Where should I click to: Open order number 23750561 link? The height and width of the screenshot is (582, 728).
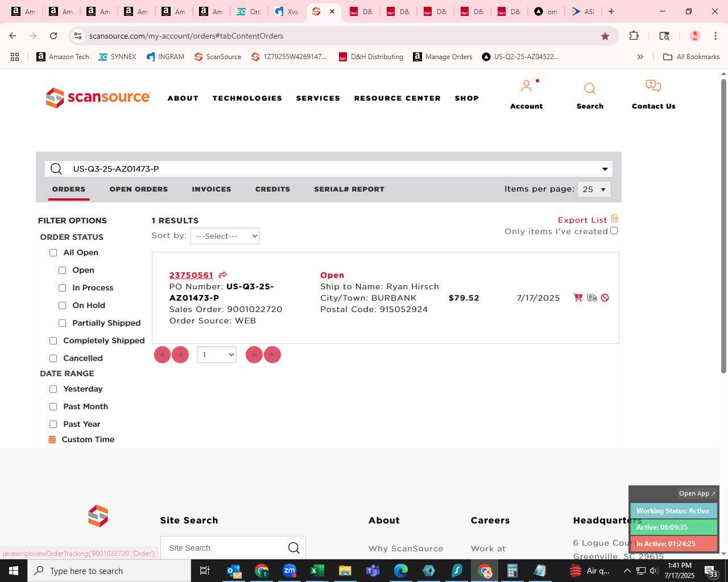pos(191,275)
